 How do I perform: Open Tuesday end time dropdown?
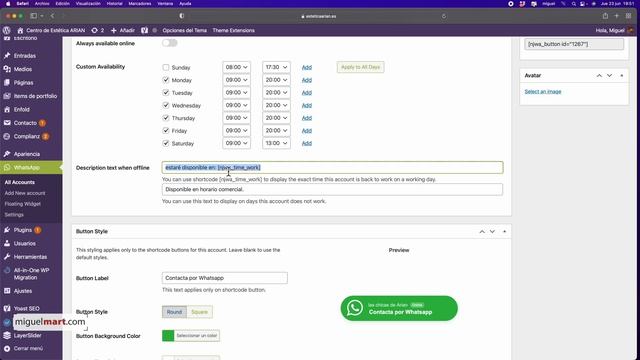click(276, 92)
